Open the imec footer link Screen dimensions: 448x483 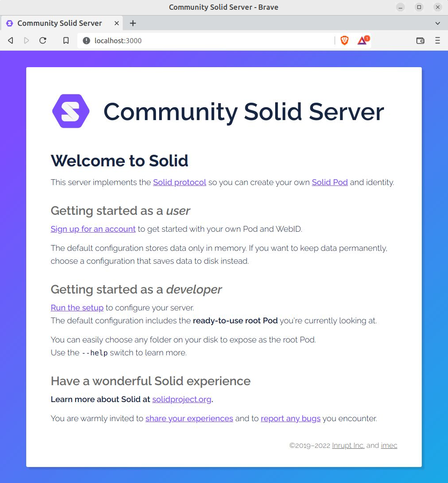point(389,446)
